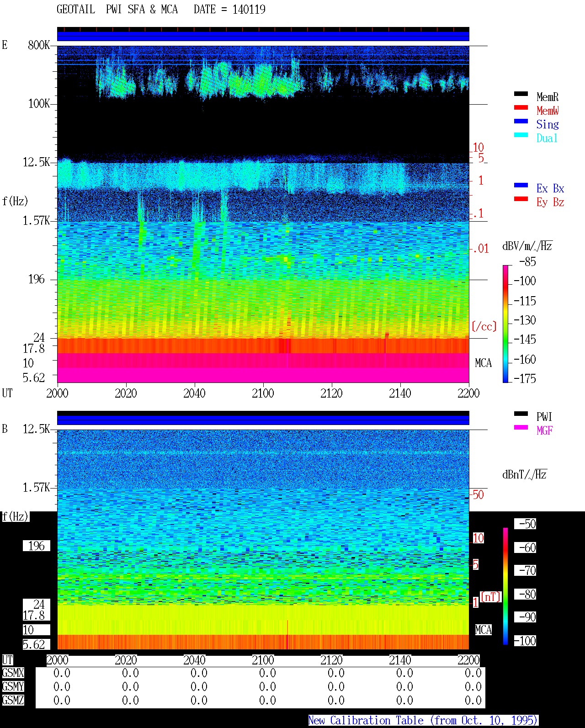
Task: Click the MCA label beside the B panel
Action: pyautogui.click(x=483, y=630)
